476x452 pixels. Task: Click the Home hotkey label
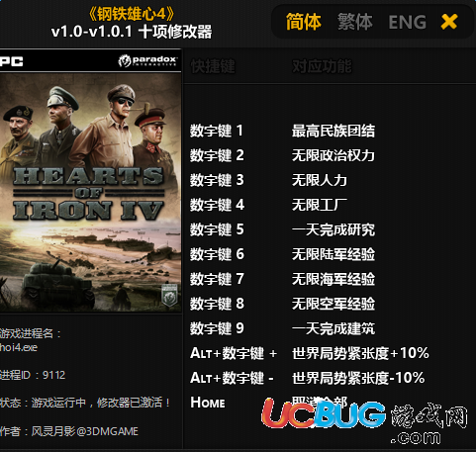point(208,403)
